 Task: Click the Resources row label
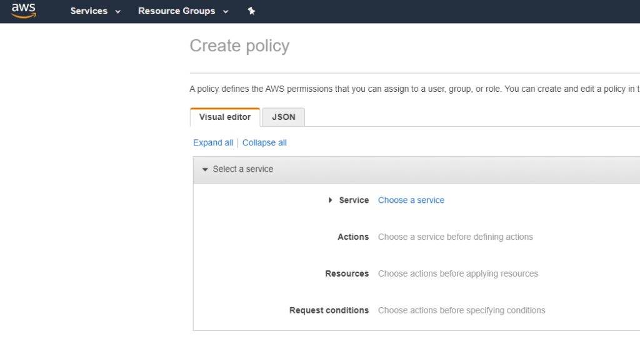[347, 273]
